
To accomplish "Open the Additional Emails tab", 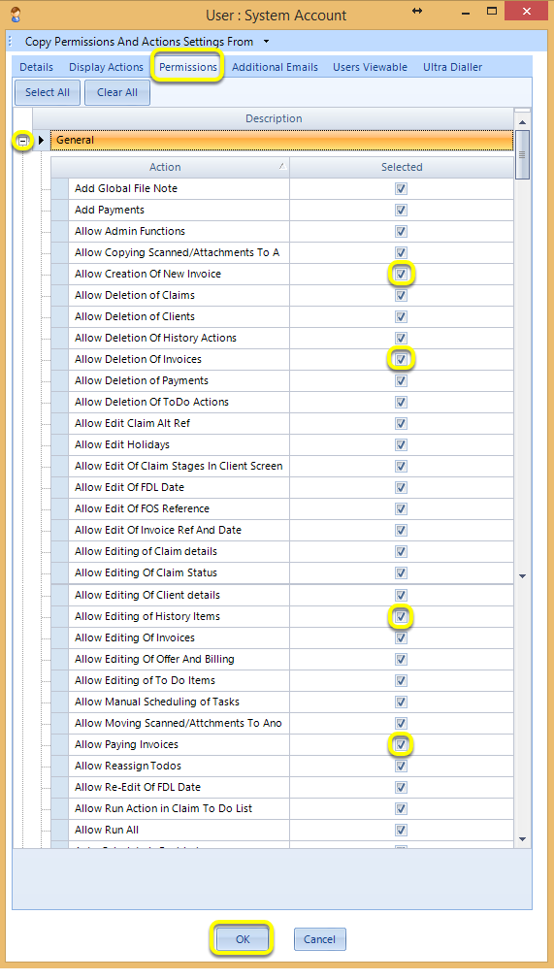I will tap(276, 67).
